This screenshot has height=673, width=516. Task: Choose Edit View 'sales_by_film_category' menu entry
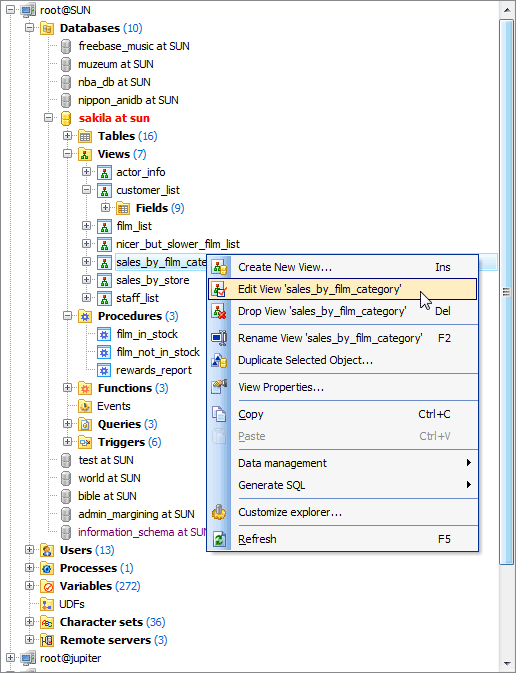(x=342, y=289)
